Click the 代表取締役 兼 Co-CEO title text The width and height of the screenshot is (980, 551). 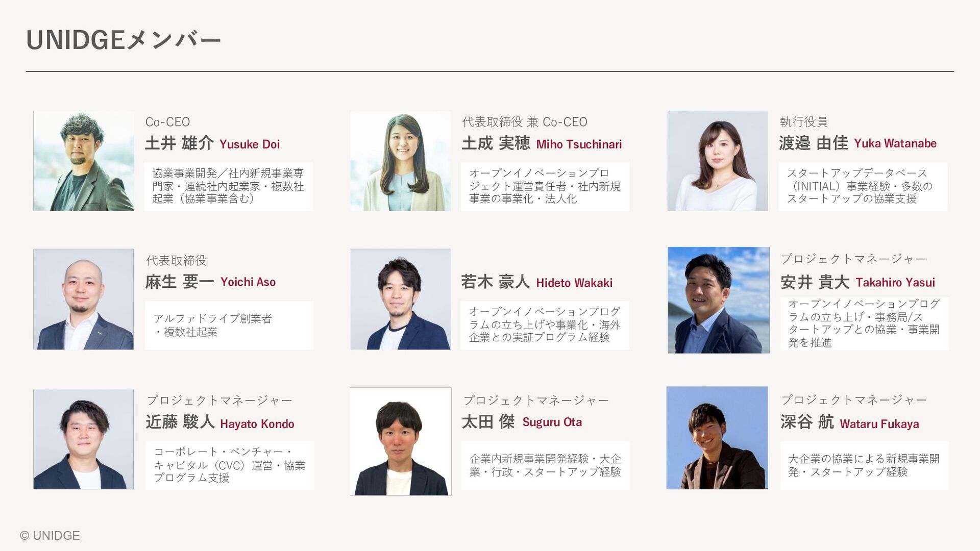(x=525, y=122)
